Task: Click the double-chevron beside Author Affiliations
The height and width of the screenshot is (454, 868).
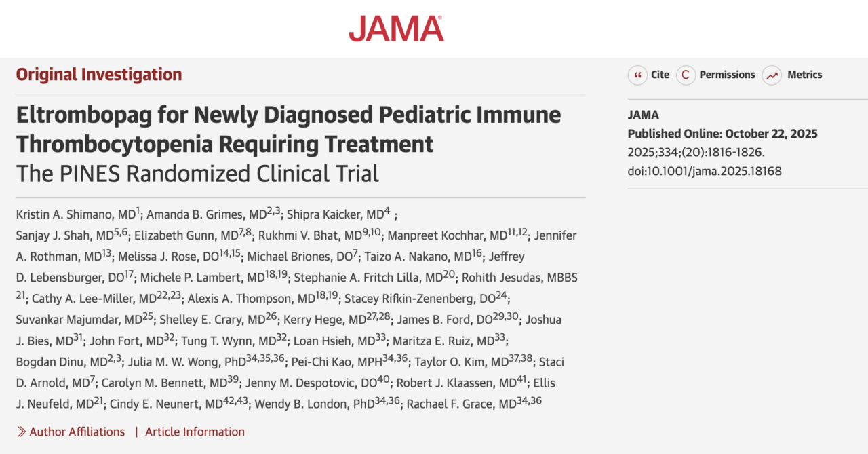Action: [x=22, y=432]
